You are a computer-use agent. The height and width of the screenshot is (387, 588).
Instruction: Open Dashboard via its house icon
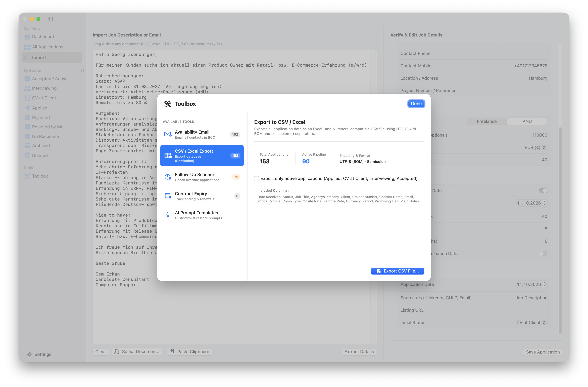point(27,37)
